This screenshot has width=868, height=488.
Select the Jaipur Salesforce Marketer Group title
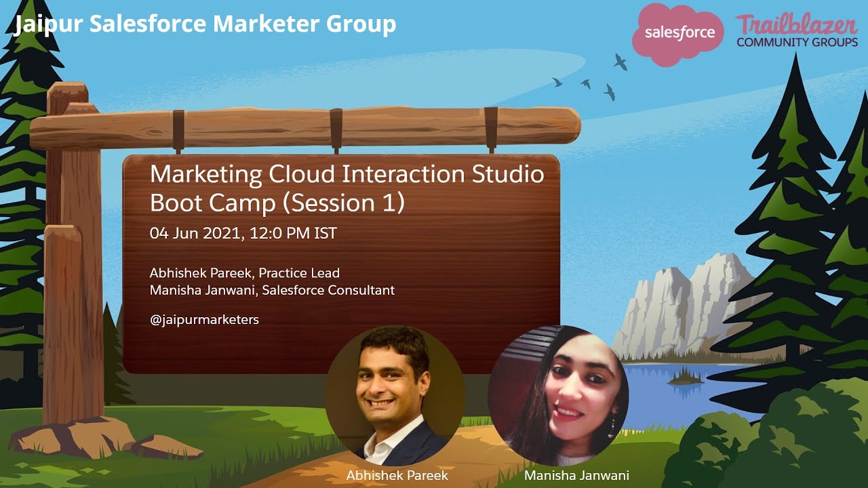point(205,24)
